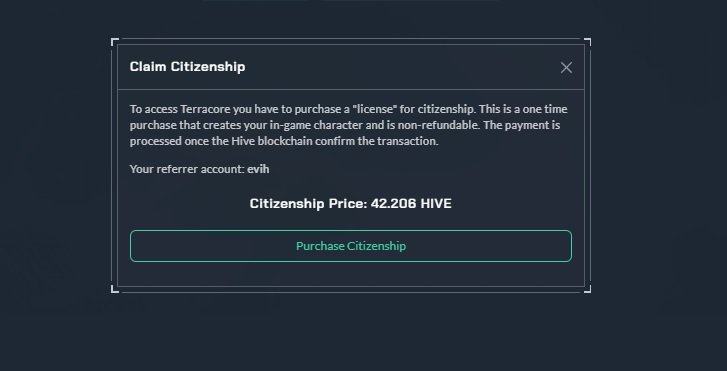This screenshot has height=371, width=727.
Task: Click the Claim Citizenship dialog title
Action: point(187,67)
